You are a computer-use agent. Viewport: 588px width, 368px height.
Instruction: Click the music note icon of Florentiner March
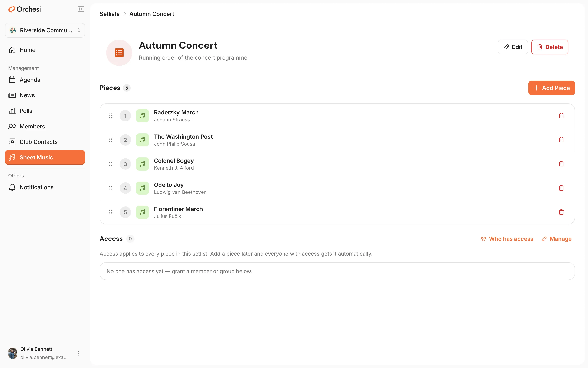(142, 212)
